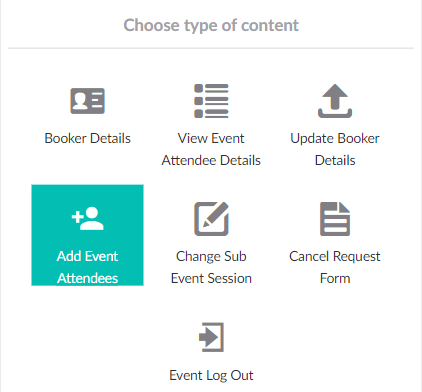This screenshot has width=422, height=392.
Task: Open the Booker Details label
Action: (88, 138)
